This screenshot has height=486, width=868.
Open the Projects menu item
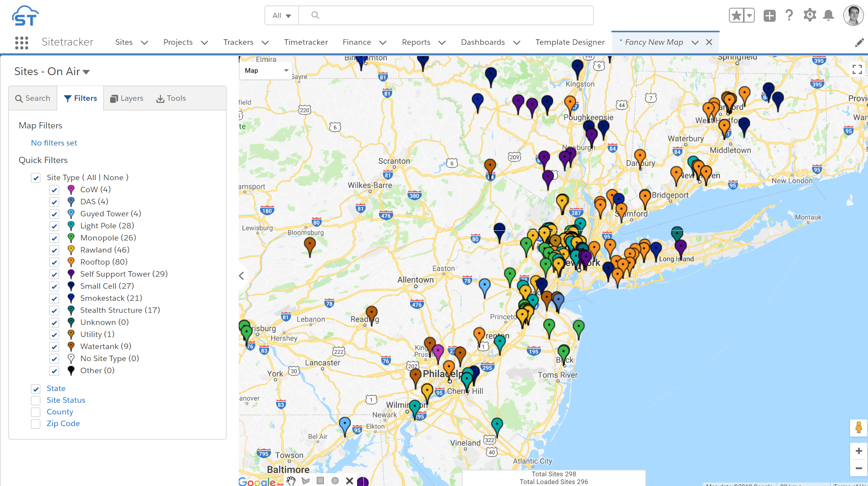click(x=185, y=42)
